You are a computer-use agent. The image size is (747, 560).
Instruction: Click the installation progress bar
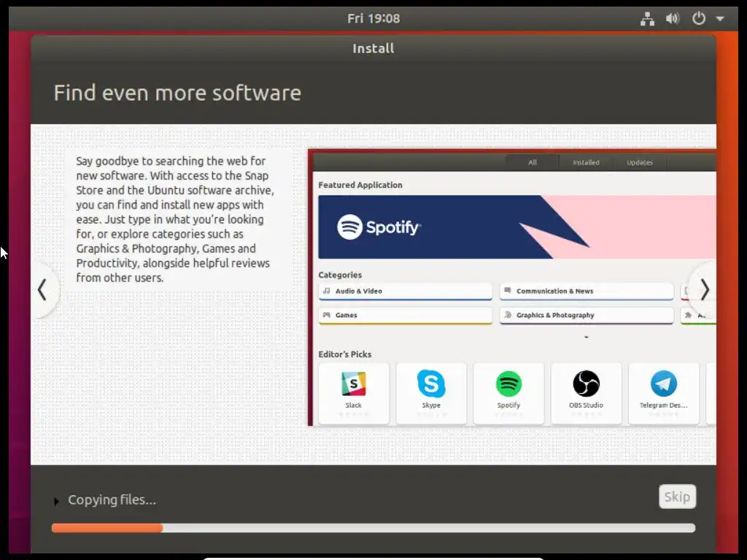[x=373, y=528]
